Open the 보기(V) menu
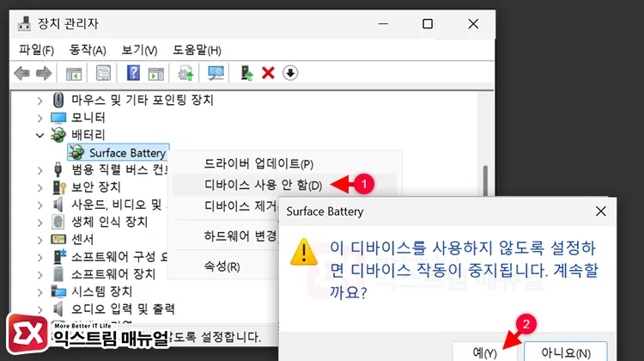The image size is (644, 361). (x=139, y=50)
